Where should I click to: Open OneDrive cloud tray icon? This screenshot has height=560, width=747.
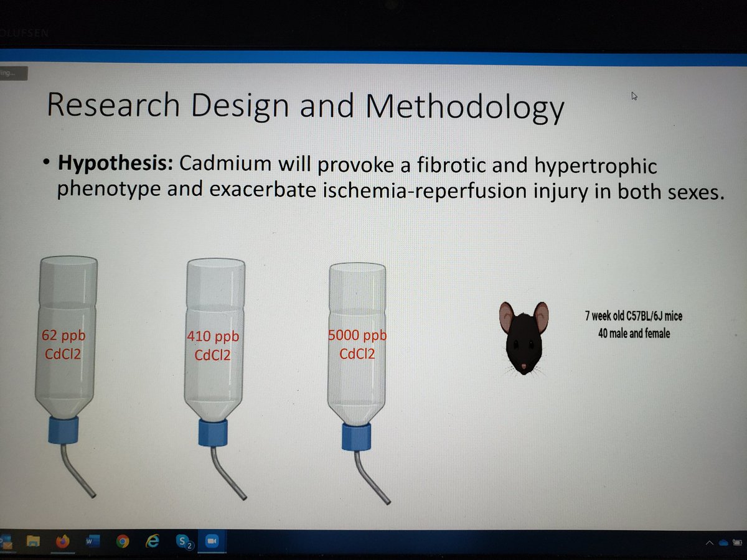(x=723, y=543)
